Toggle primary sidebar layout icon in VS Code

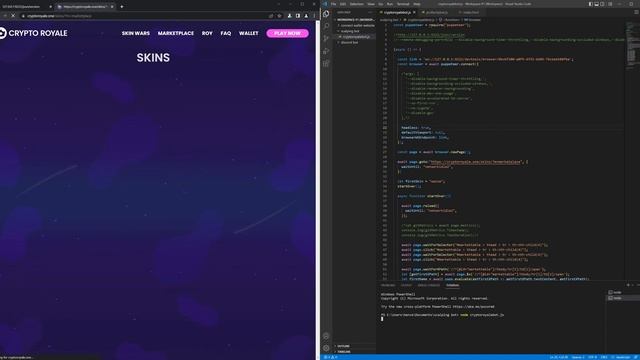590,4
